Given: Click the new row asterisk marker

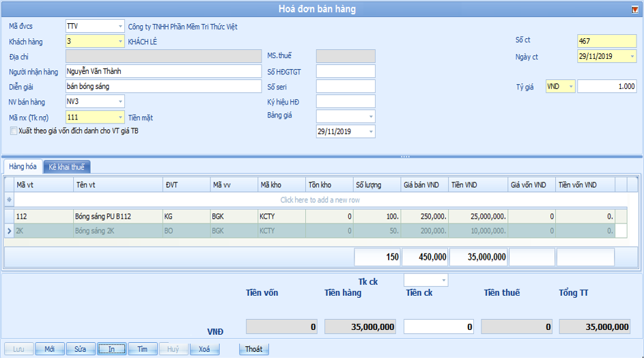Looking at the screenshot, I should [9, 200].
